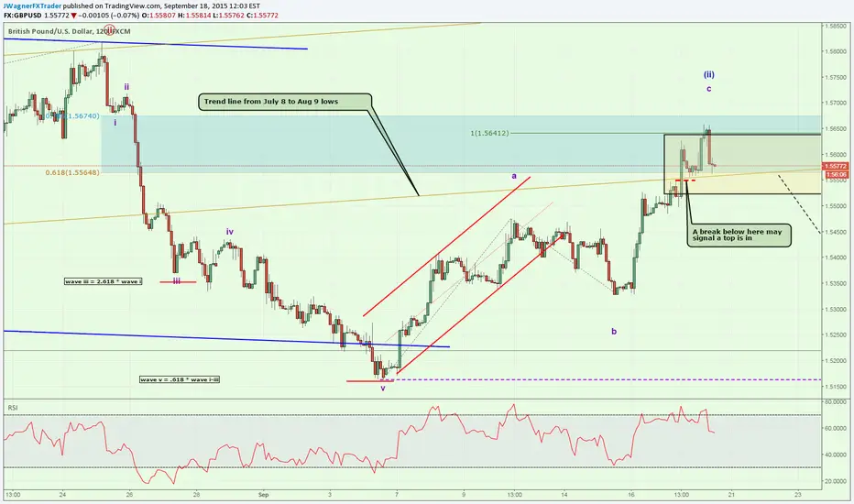Select the purple a wave label
This screenshot has width=854, height=504.
(514, 176)
